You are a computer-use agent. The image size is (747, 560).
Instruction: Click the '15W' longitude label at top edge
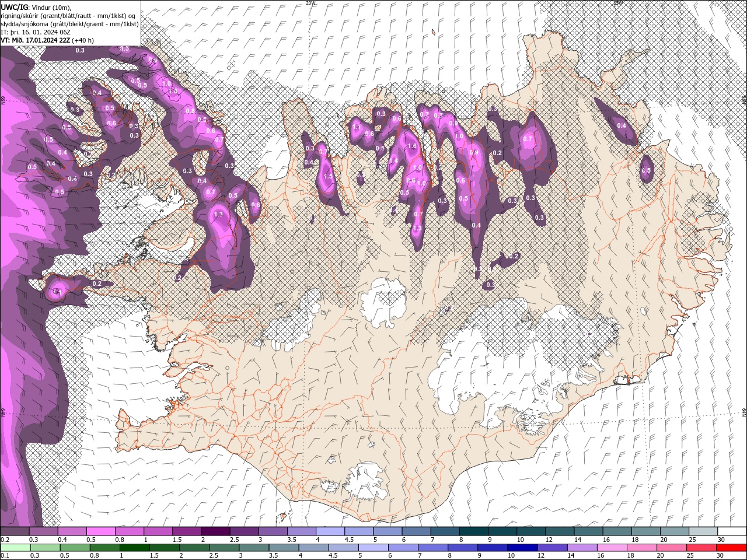tap(618, 3)
